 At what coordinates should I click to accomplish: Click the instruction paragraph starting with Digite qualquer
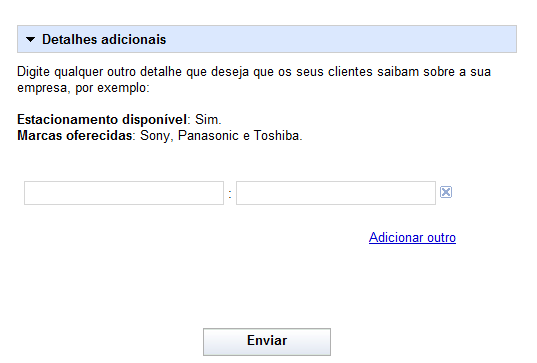(254, 80)
